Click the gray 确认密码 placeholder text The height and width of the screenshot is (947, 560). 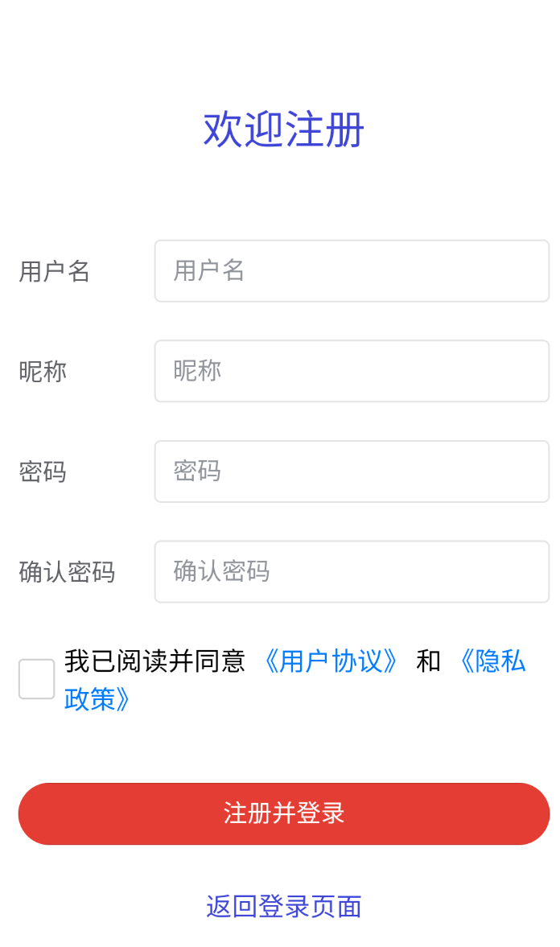coord(221,570)
